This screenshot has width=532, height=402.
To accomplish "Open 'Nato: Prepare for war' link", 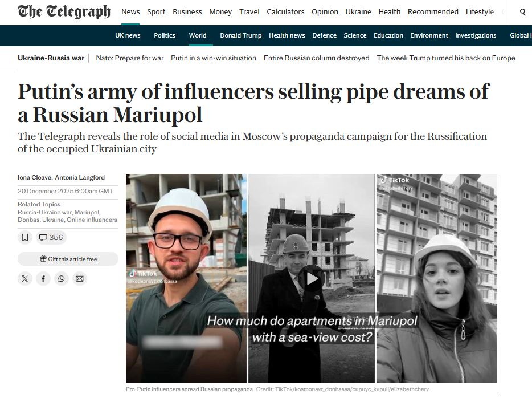I will coord(130,58).
